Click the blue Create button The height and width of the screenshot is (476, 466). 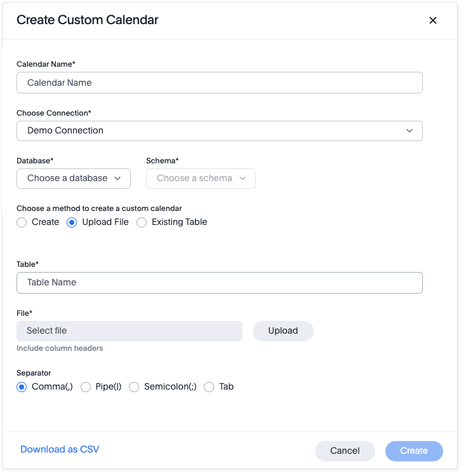point(414,451)
